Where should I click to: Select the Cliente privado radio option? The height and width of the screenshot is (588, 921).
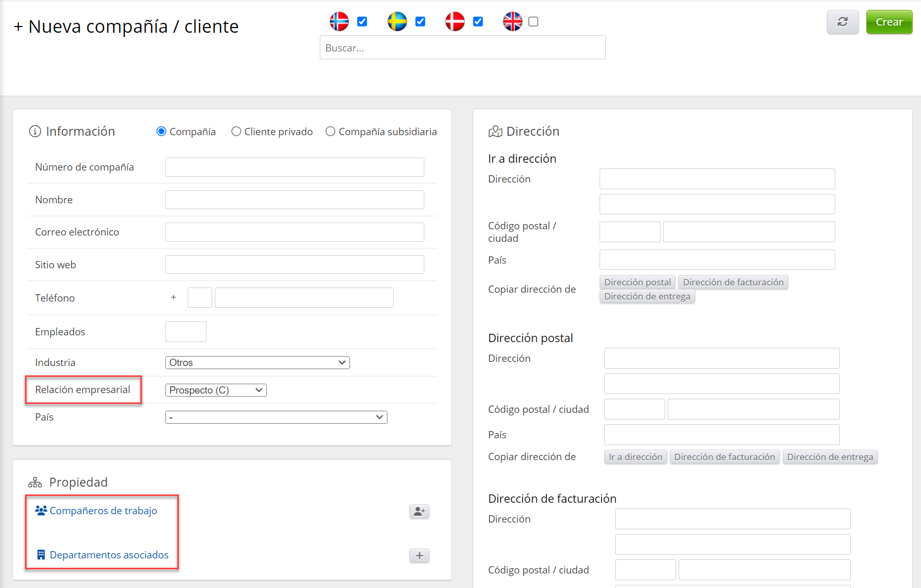[236, 132]
